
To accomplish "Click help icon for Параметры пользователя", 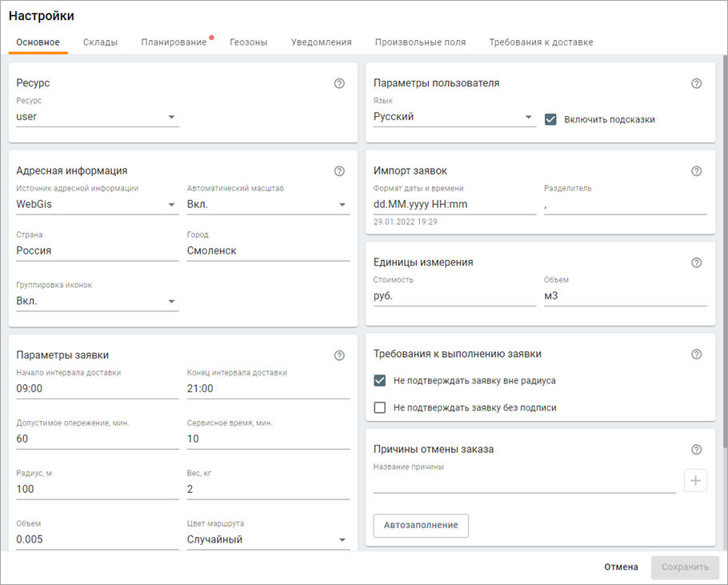I will (x=696, y=83).
